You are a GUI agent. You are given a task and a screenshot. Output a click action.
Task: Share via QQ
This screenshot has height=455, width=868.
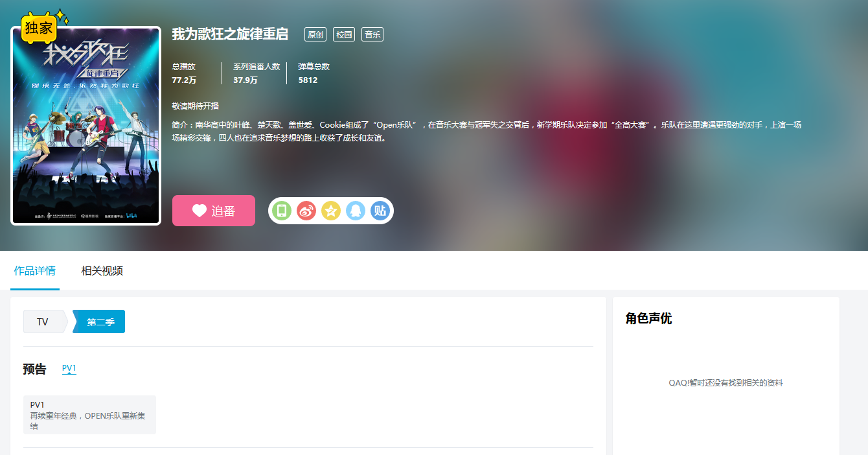tap(356, 210)
